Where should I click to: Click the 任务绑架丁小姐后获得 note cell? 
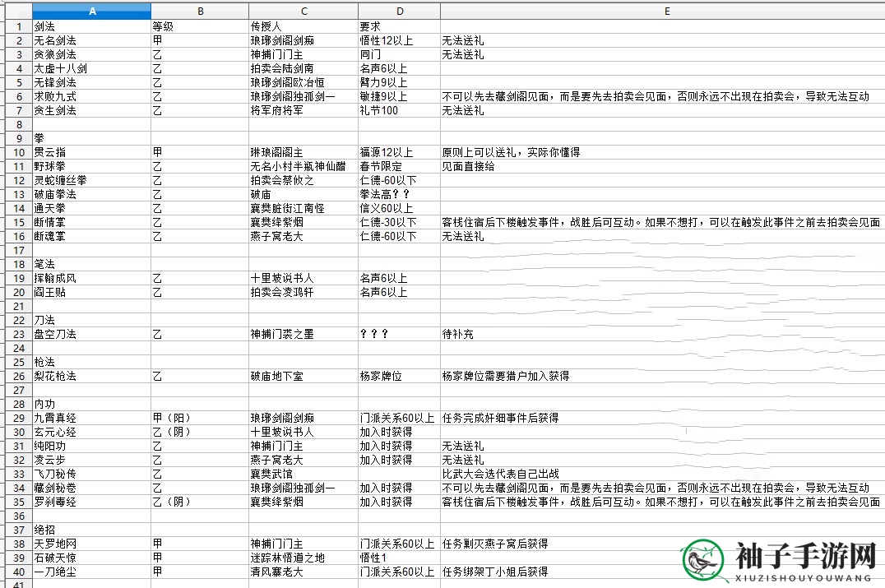663,572
